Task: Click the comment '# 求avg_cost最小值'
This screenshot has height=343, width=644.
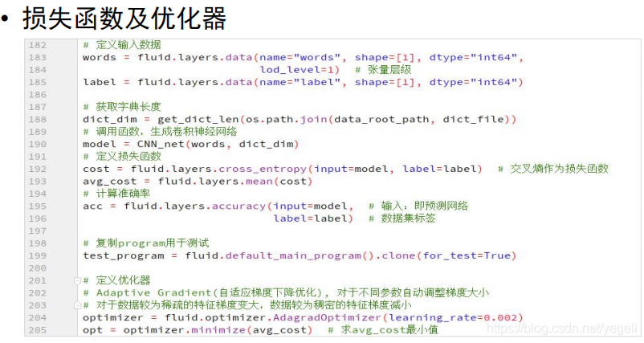Action: [383, 330]
